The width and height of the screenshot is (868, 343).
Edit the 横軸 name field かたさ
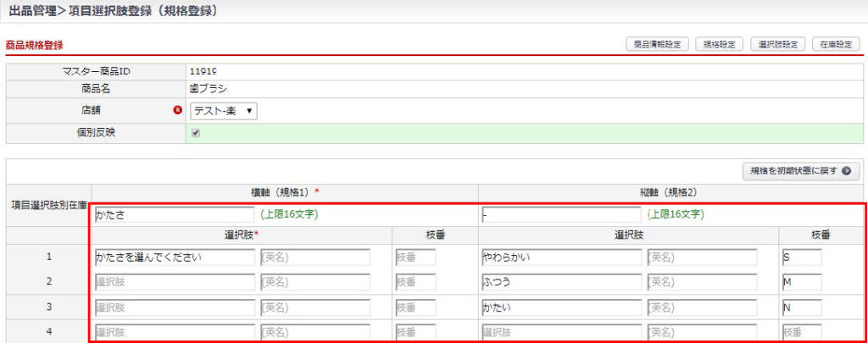[x=175, y=214]
